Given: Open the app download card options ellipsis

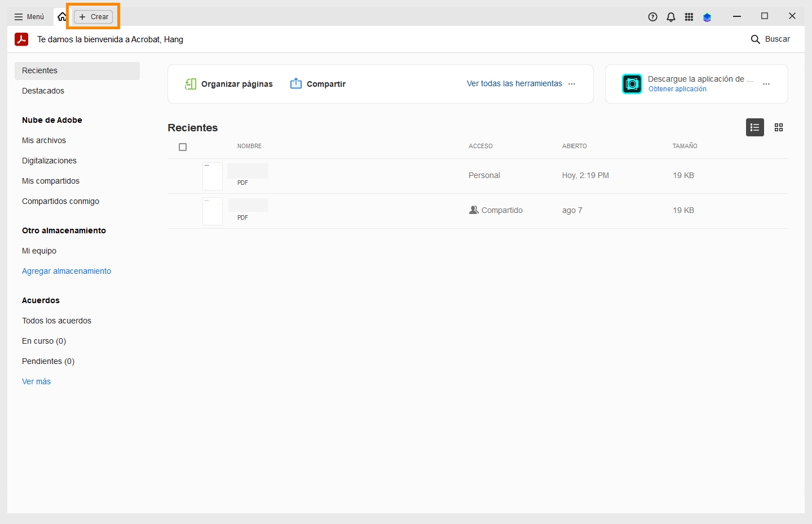Looking at the screenshot, I should 766,84.
